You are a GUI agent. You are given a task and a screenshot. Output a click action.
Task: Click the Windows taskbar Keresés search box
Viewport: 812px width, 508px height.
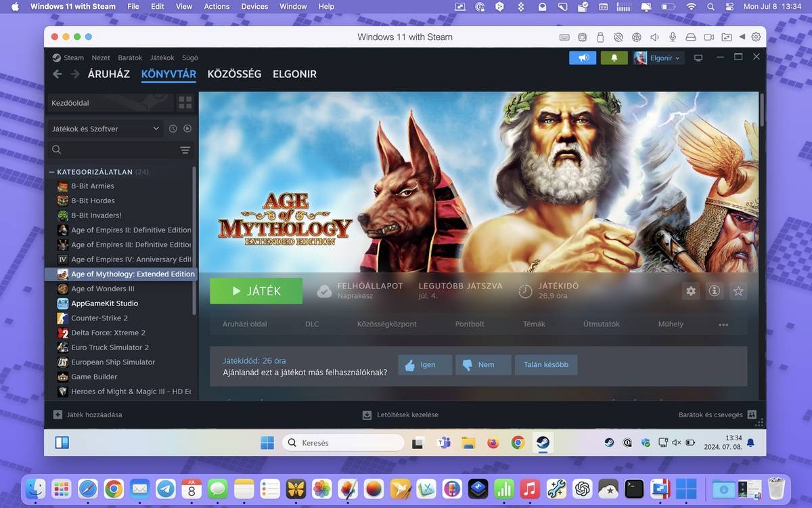click(x=343, y=443)
